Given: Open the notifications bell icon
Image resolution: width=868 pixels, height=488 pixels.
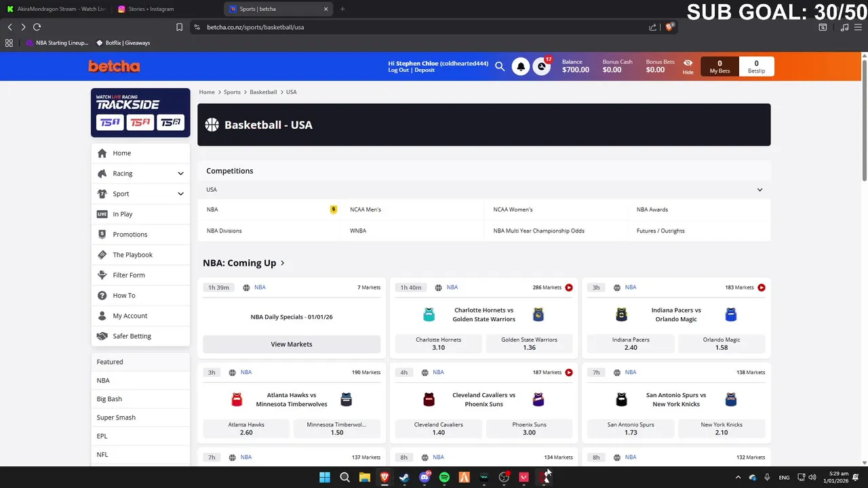Looking at the screenshot, I should pos(521,66).
